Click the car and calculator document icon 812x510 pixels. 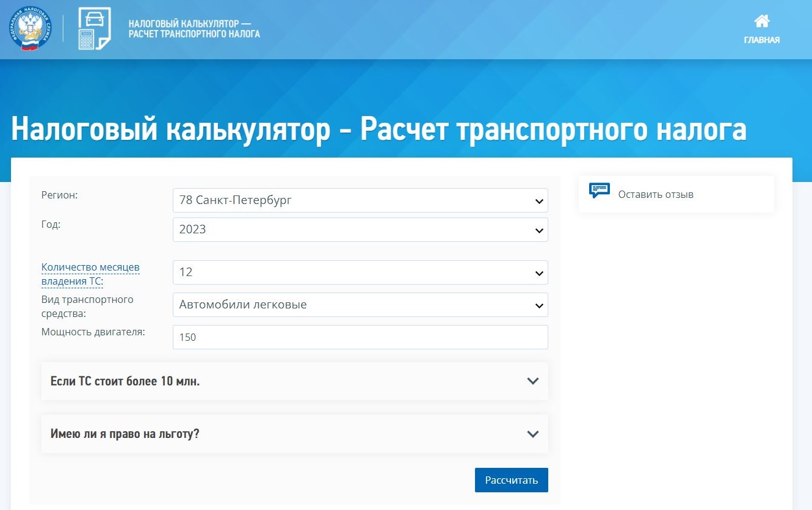click(95, 29)
